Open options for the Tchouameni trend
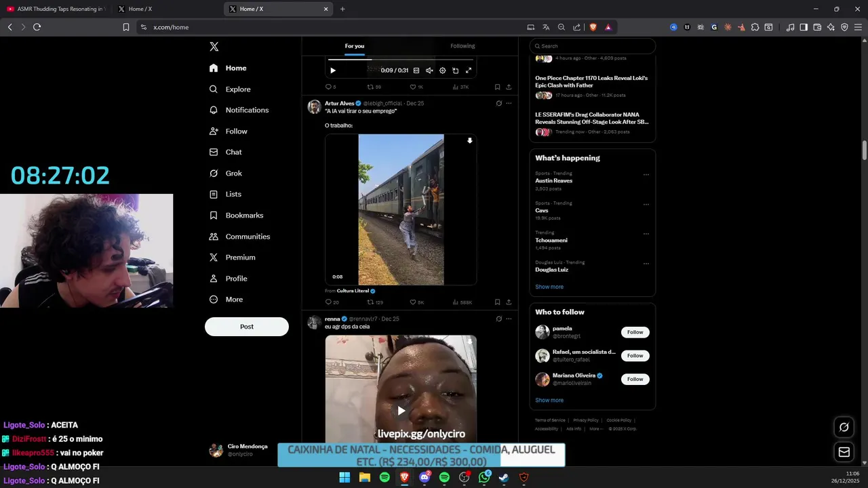The width and height of the screenshot is (868, 488). click(x=646, y=234)
